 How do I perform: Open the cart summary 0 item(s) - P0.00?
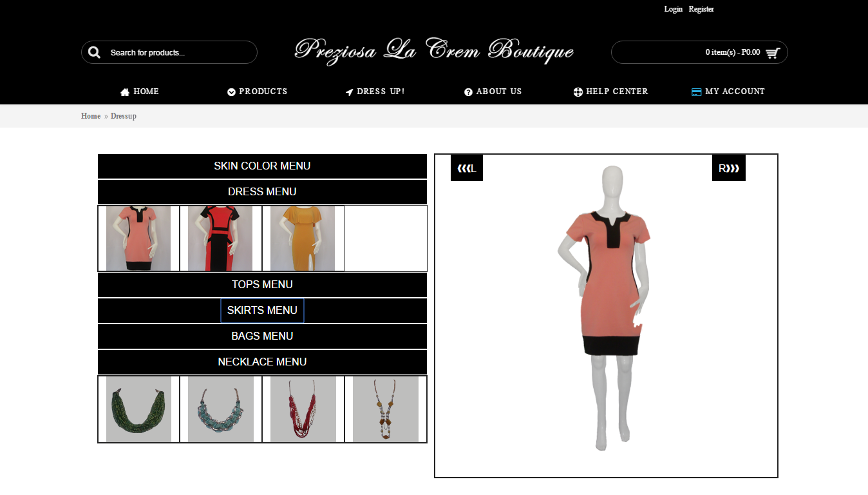699,52
